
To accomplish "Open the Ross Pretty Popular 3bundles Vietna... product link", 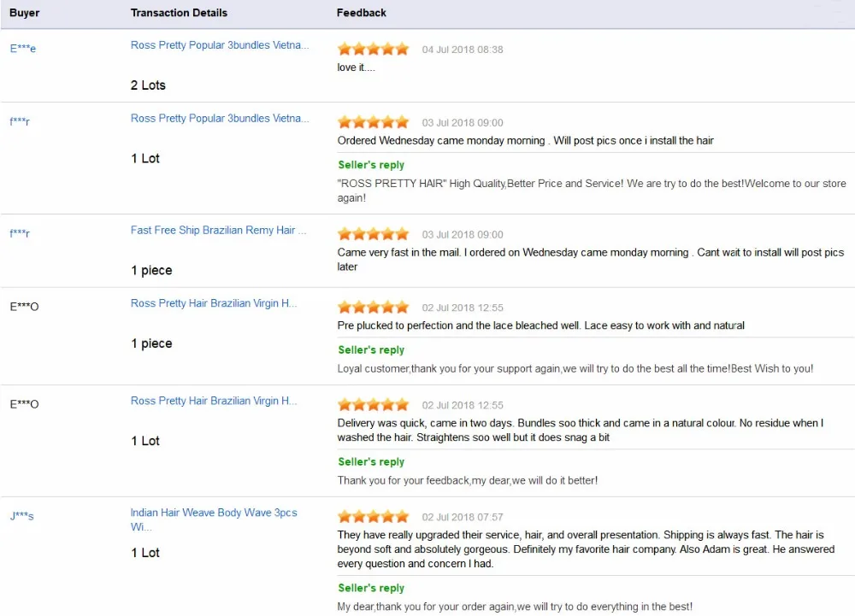I will pyautogui.click(x=221, y=45).
